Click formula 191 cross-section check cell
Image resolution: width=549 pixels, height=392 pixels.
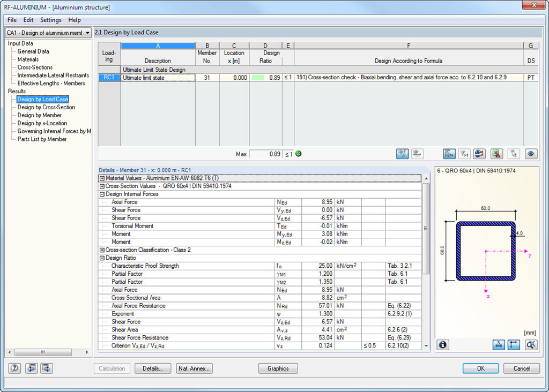pyautogui.click(x=409, y=78)
